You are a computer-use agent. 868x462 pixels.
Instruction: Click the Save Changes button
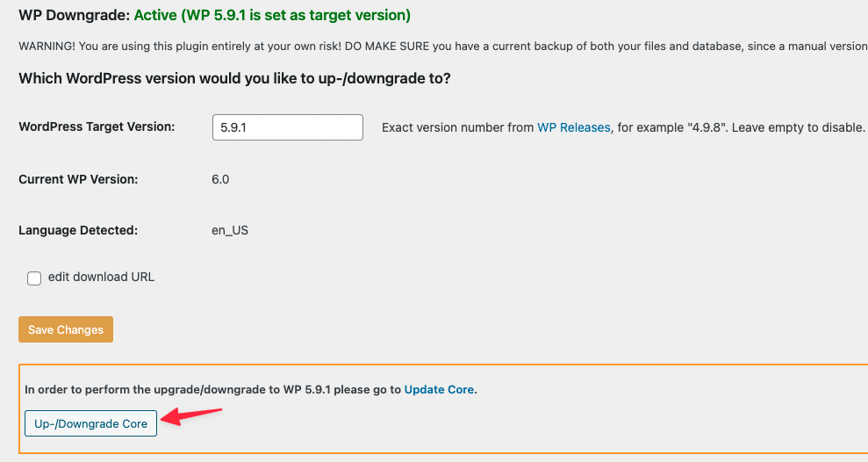(x=66, y=329)
